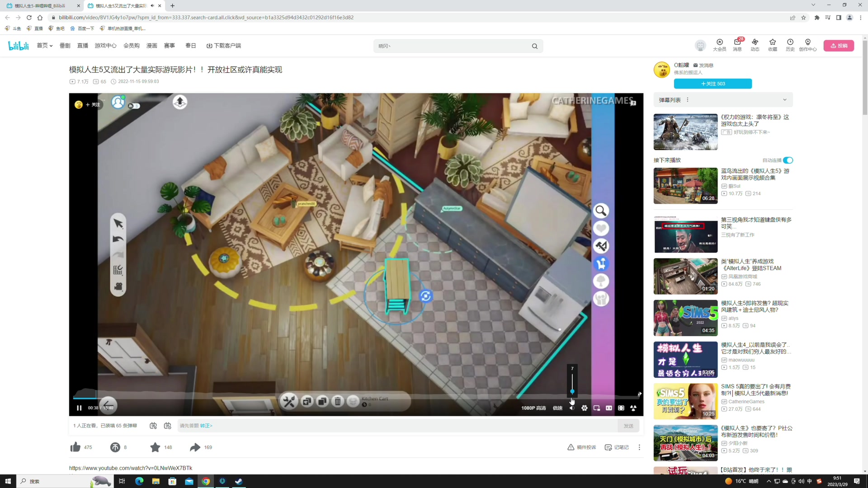This screenshot has height=488, width=868.
Task: Open the 创作中心 creator center icon
Action: (x=808, y=45)
